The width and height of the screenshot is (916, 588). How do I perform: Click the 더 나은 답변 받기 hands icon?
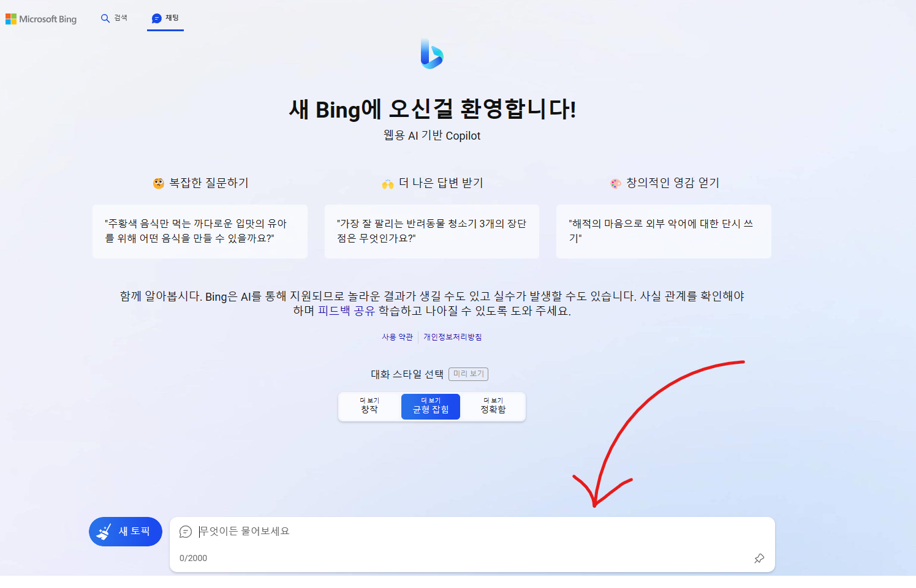388,183
